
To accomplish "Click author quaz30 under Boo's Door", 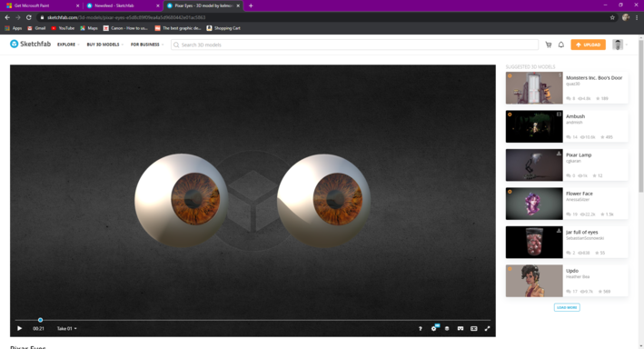I will coord(572,84).
